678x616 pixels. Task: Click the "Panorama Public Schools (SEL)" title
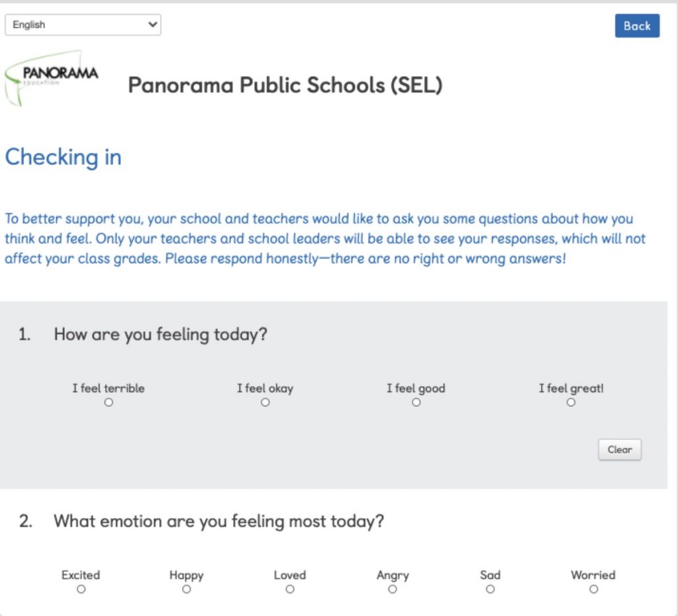tap(285, 85)
